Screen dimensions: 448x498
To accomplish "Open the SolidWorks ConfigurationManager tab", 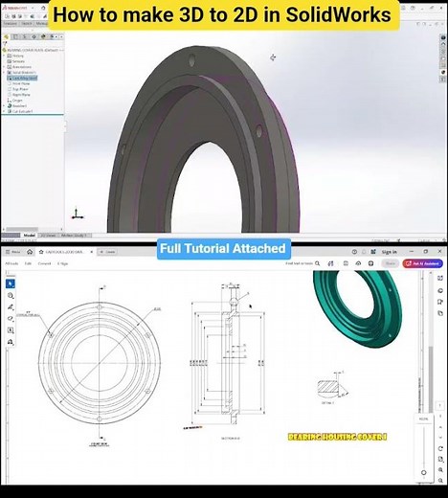I will point(25,36).
